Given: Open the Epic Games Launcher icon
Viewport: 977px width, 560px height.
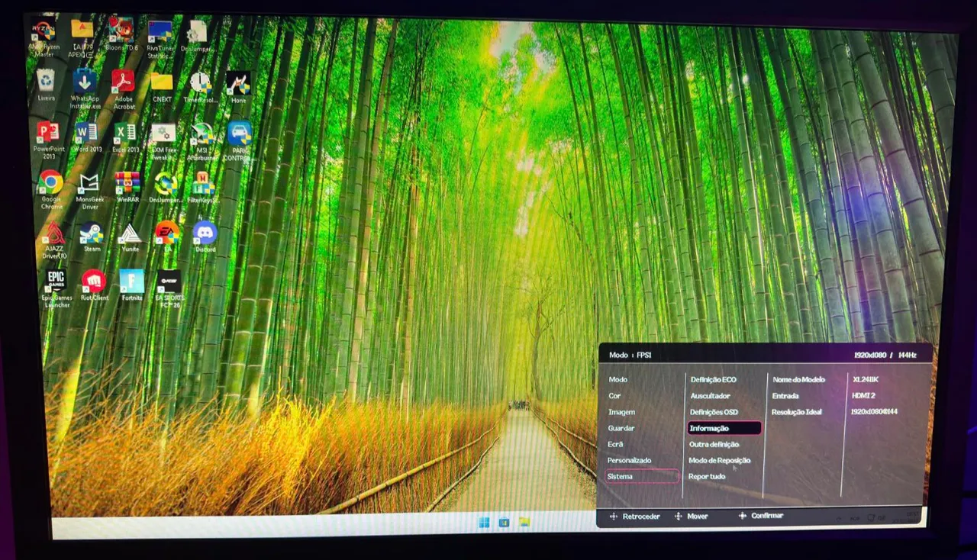Looking at the screenshot, I should (56, 280).
